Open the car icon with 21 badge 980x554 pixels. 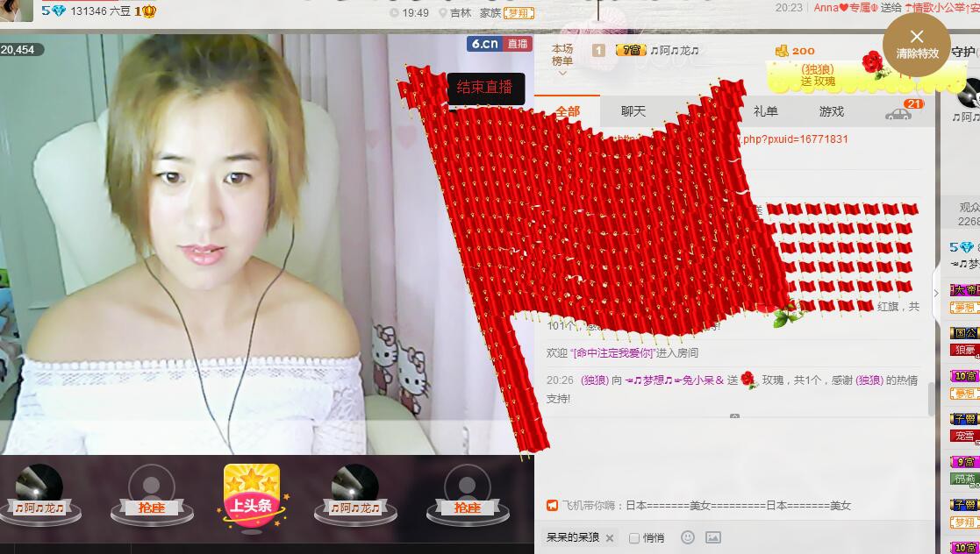click(x=898, y=114)
